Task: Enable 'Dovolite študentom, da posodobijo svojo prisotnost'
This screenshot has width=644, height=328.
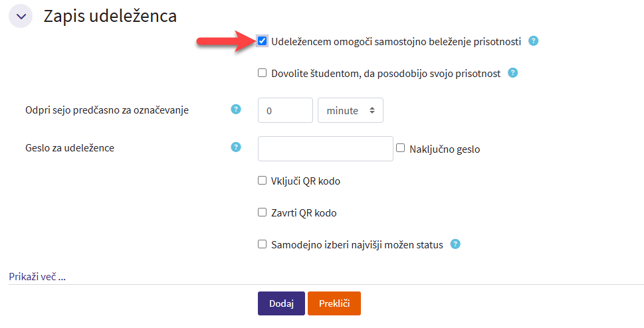Action: click(263, 73)
